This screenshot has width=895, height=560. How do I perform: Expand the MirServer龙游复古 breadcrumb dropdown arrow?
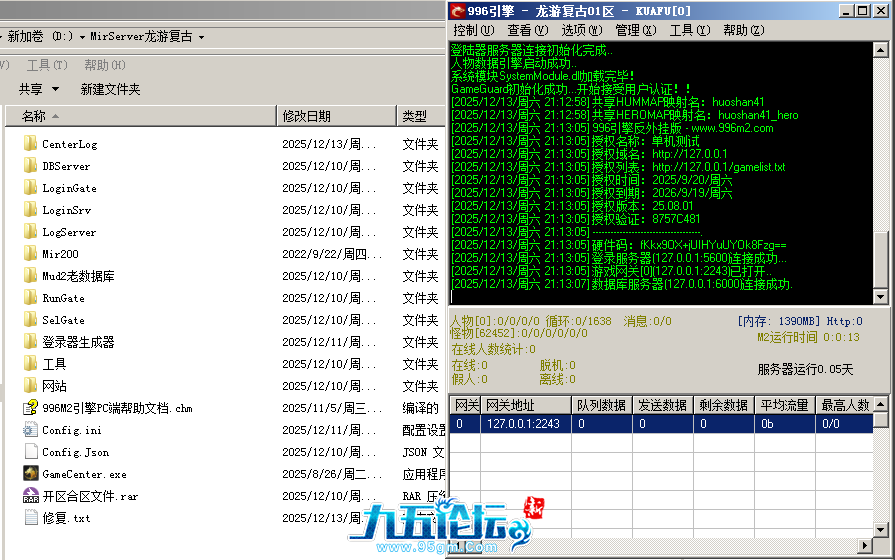(201, 36)
